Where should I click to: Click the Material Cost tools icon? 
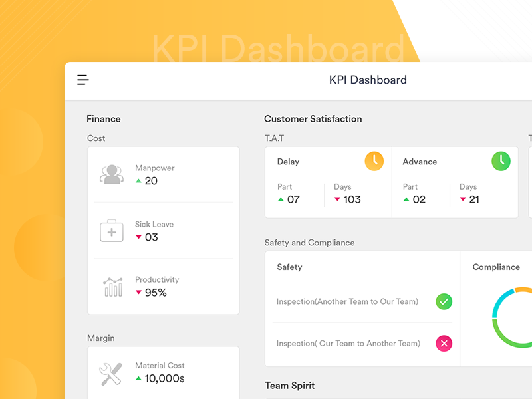click(x=110, y=374)
